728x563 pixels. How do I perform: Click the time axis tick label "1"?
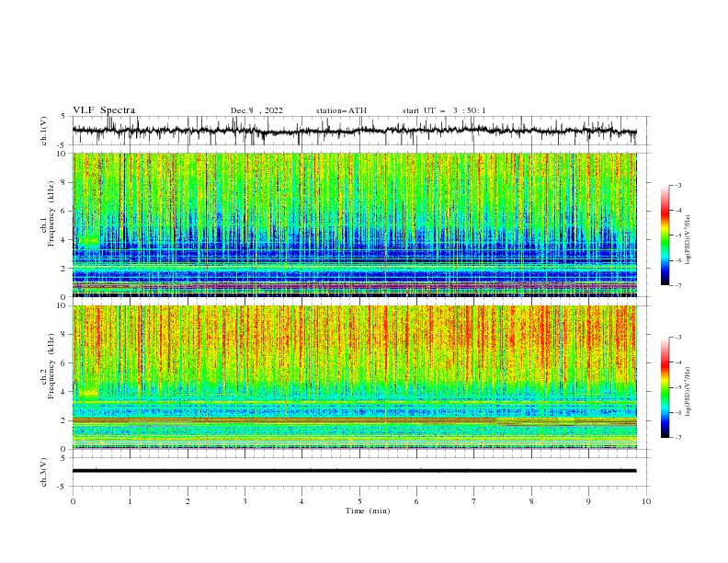point(130,501)
